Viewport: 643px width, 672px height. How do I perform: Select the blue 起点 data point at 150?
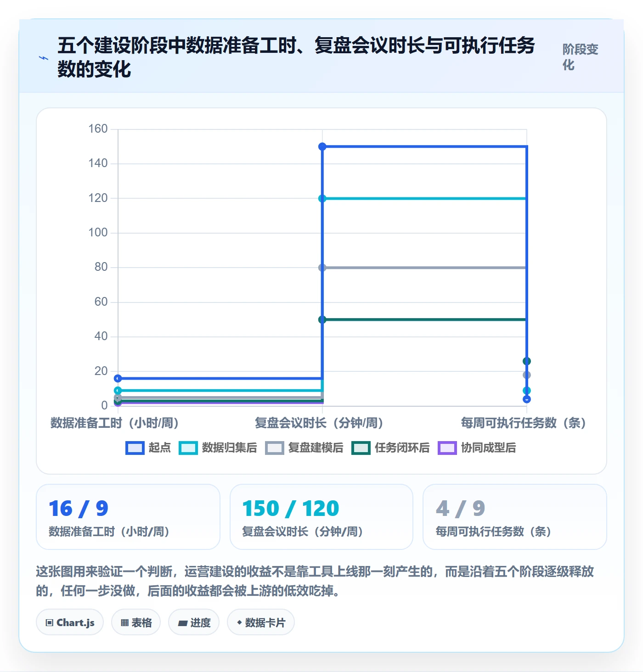(x=322, y=146)
